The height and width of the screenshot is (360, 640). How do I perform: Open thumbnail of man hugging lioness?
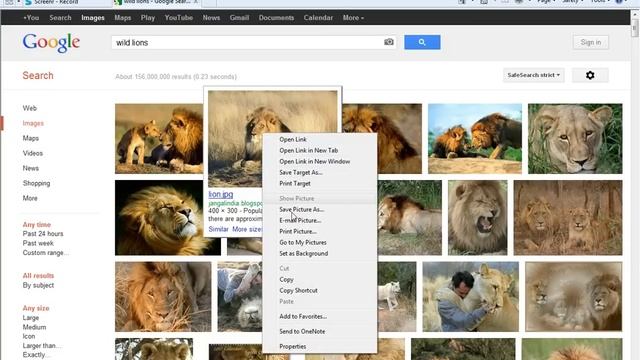[x=471, y=297]
